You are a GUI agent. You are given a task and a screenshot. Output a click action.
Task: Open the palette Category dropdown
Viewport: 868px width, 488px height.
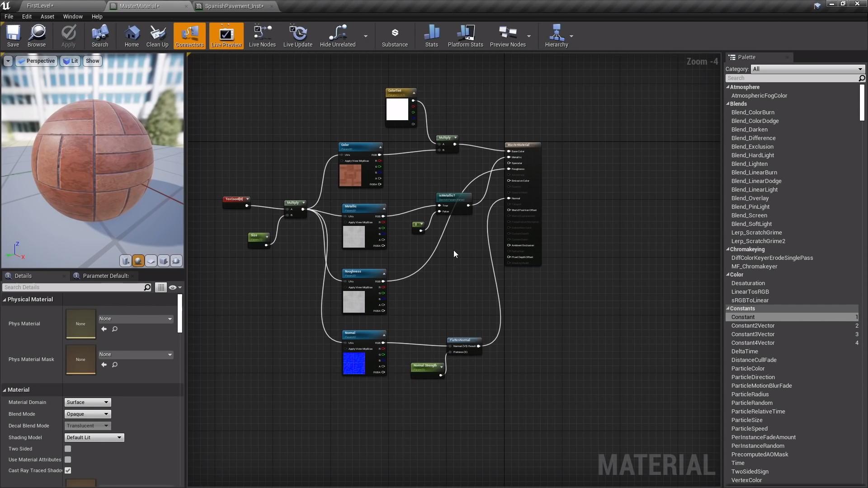tap(807, 69)
